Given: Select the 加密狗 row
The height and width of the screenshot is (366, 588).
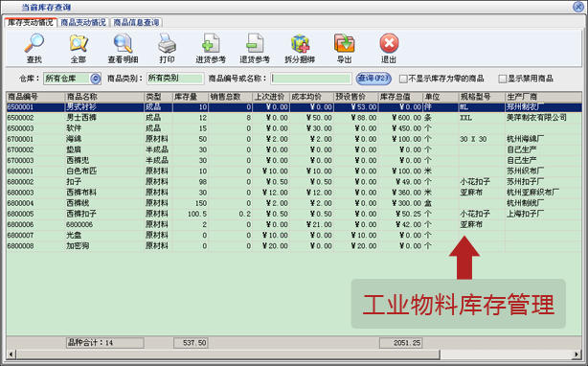Looking at the screenshot, I should point(294,246).
